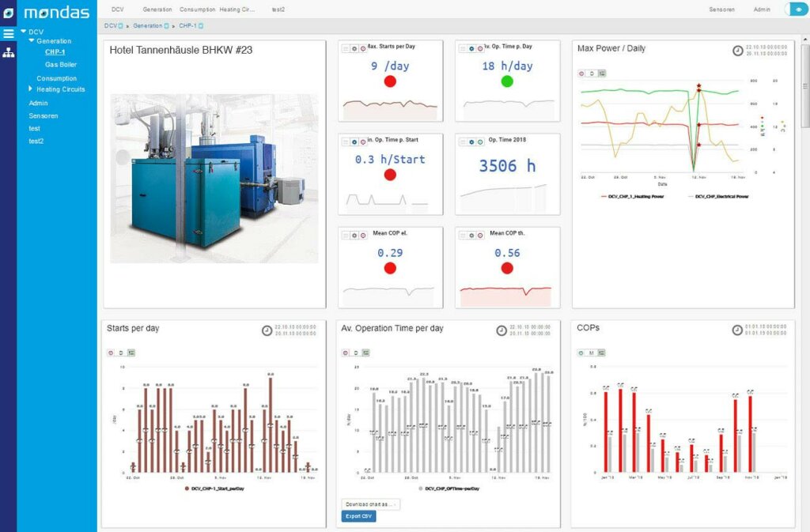Image resolution: width=810 pixels, height=532 pixels.
Task: Toggle the eye switch in the top-right corner
Action: point(797,9)
